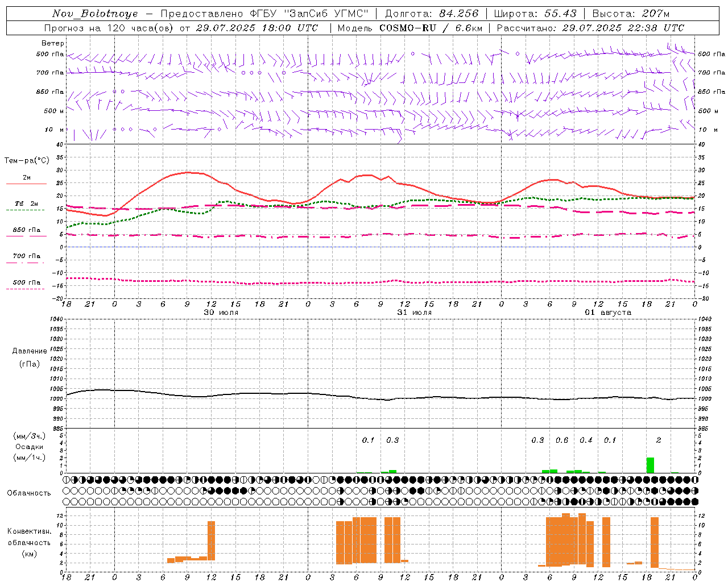Click the precipitation amount label reading 2
The height and width of the screenshot is (582, 728).
click(659, 440)
